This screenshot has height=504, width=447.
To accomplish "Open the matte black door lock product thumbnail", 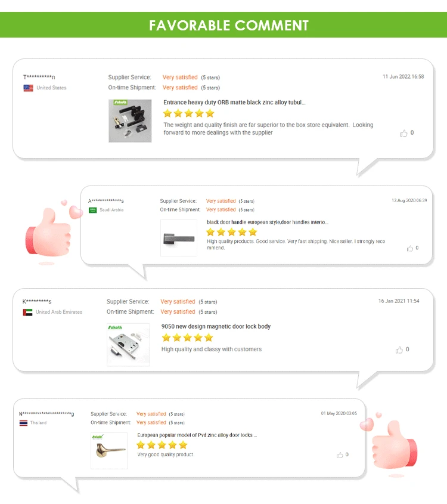I will click(130, 121).
